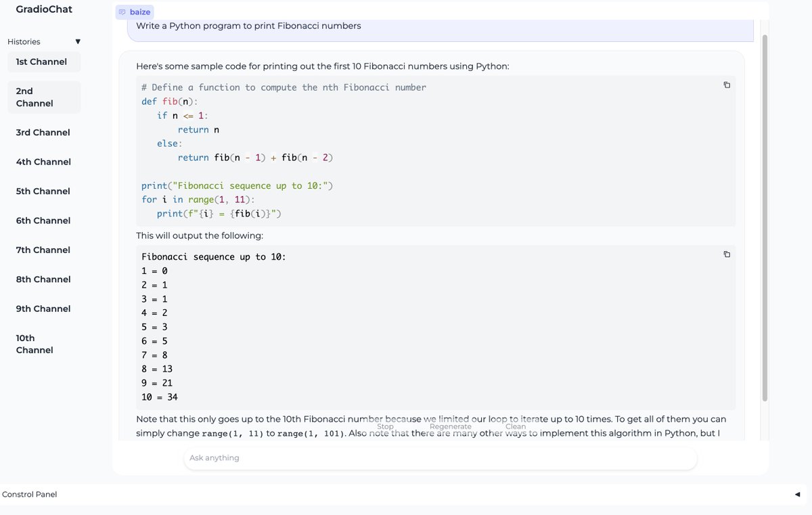Open the 4th Channel

click(x=44, y=162)
